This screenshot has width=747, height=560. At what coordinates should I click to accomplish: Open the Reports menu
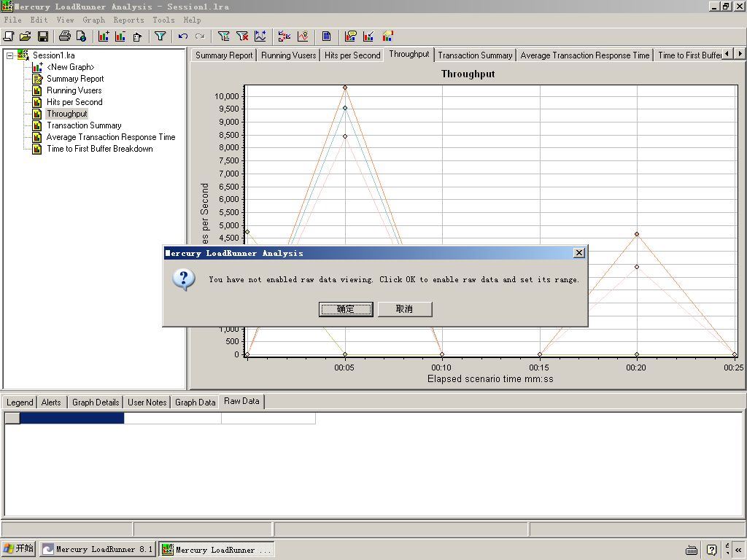click(128, 20)
